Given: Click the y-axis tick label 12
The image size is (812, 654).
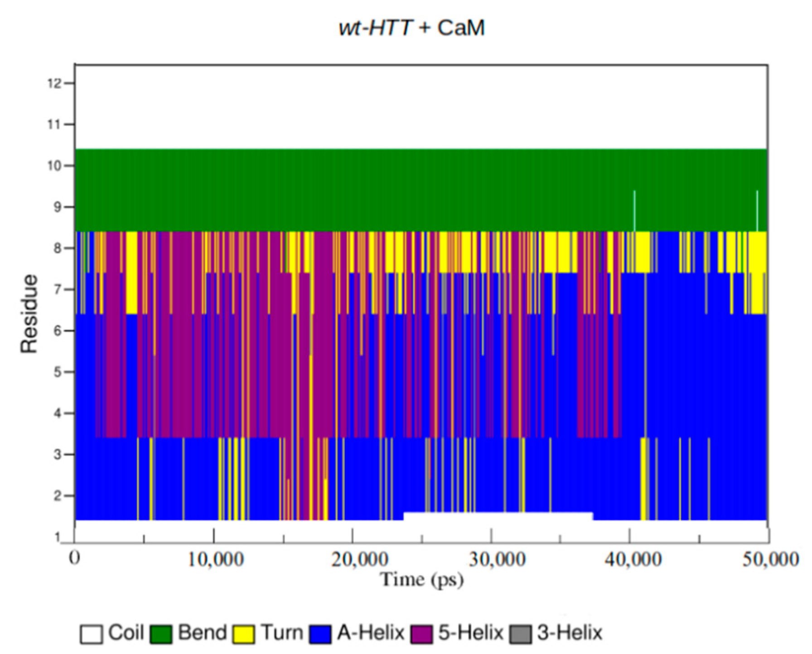Looking at the screenshot, I should (54, 83).
